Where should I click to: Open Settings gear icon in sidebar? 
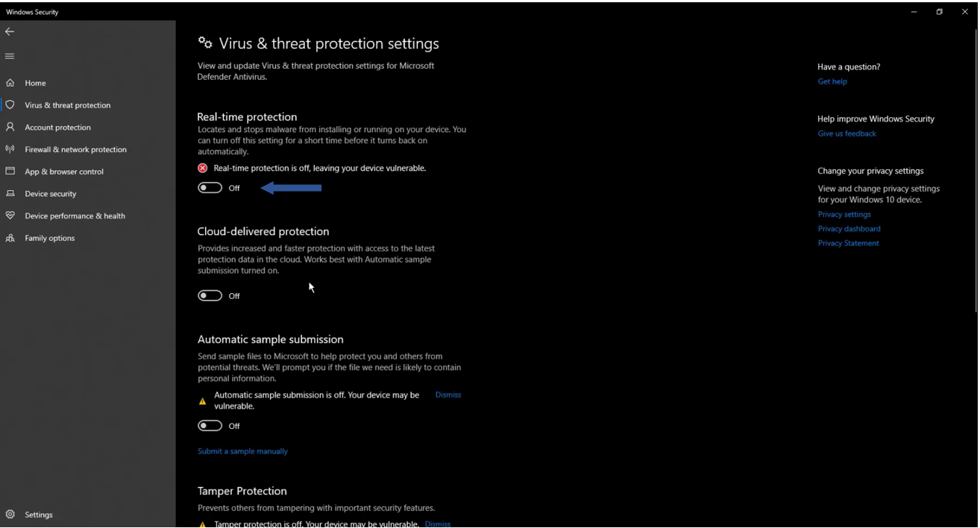pyautogui.click(x=10, y=515)
